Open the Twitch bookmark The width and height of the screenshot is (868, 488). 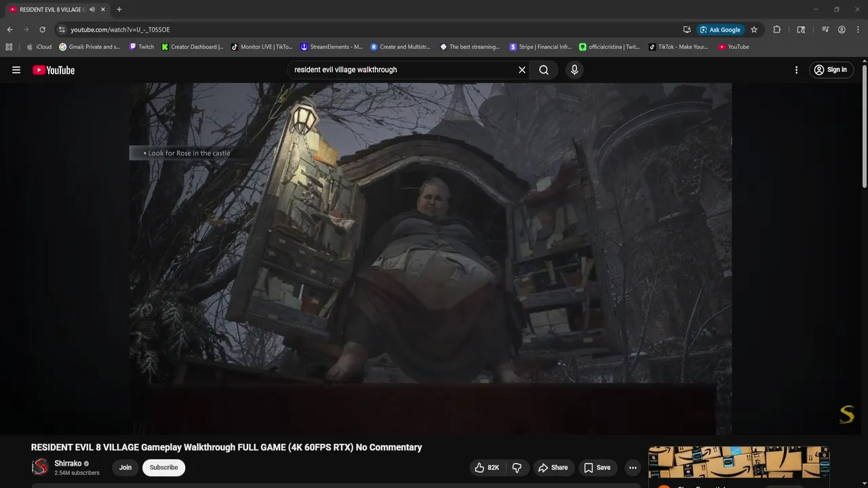(x=142, y=47)
